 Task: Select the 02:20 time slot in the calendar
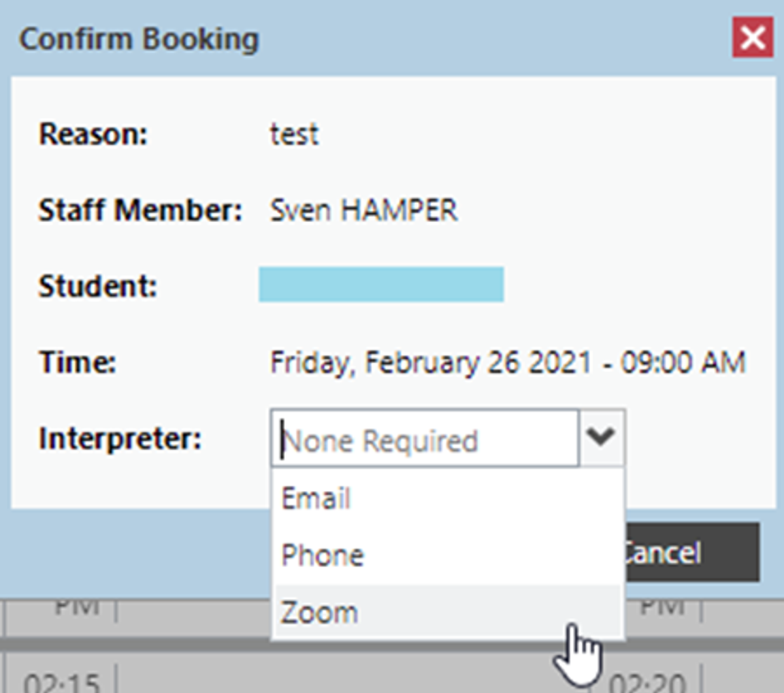pyautogui.click(x=648, y=681)
